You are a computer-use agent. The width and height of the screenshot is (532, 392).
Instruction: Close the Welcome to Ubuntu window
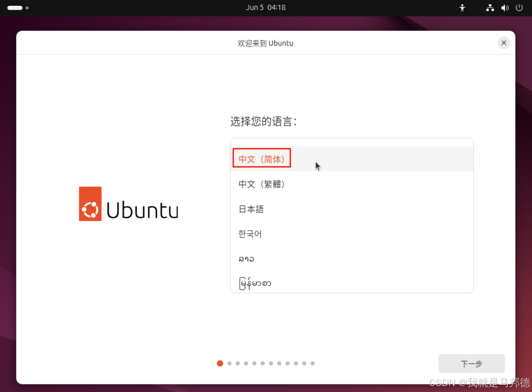pos(504,43)
